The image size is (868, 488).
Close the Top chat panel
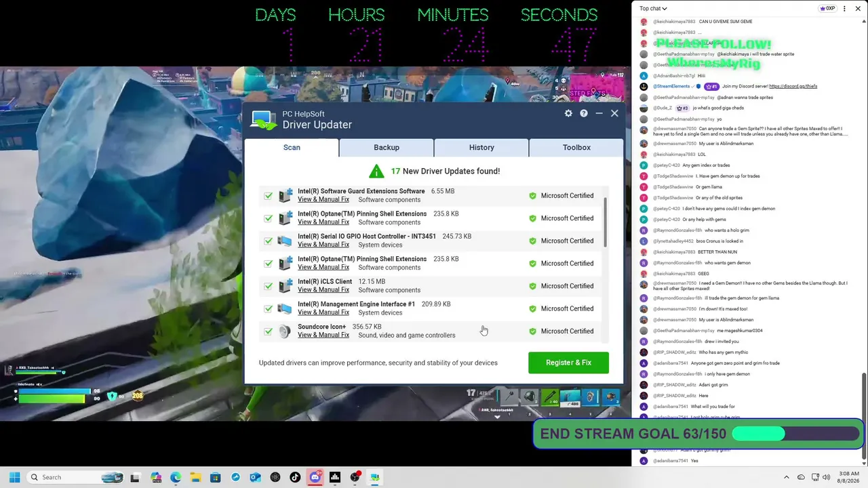[x=858, y=9]
